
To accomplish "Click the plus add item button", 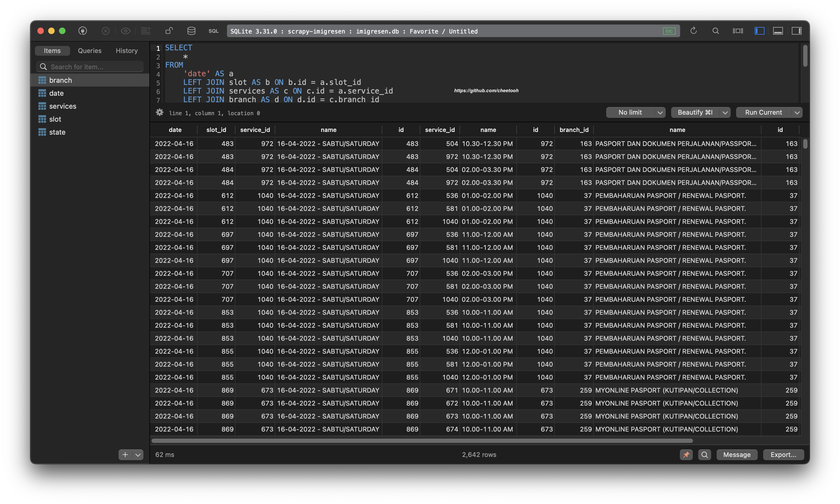I will click(125, 455).
